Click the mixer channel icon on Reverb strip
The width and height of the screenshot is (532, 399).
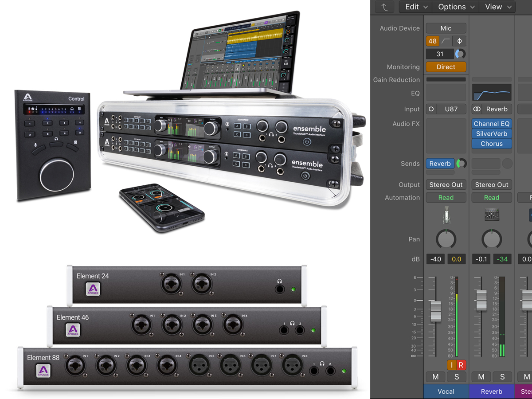(492, 215)
